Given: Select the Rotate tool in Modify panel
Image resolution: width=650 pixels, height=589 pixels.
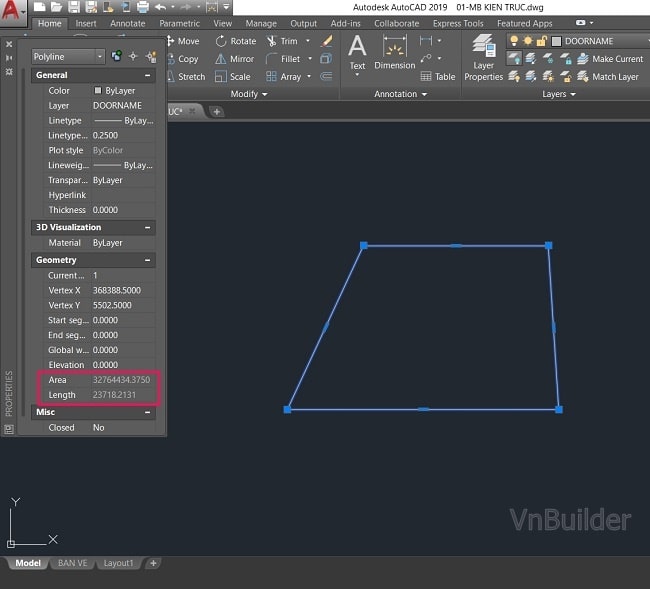Looking at the screenshot, I should 236,42.
